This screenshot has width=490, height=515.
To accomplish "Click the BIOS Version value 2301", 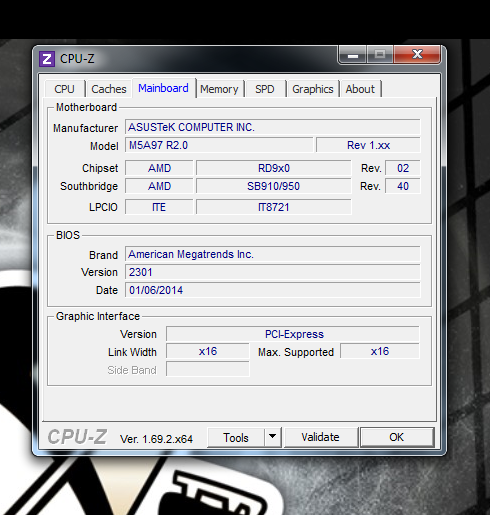I will (x=273, y=272).
